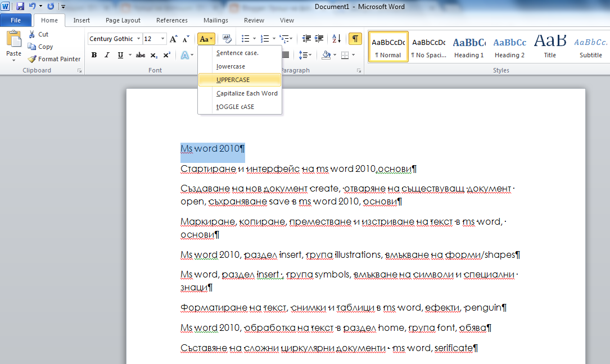
Task: Click the Word application icon
Action: pos(6,6)
